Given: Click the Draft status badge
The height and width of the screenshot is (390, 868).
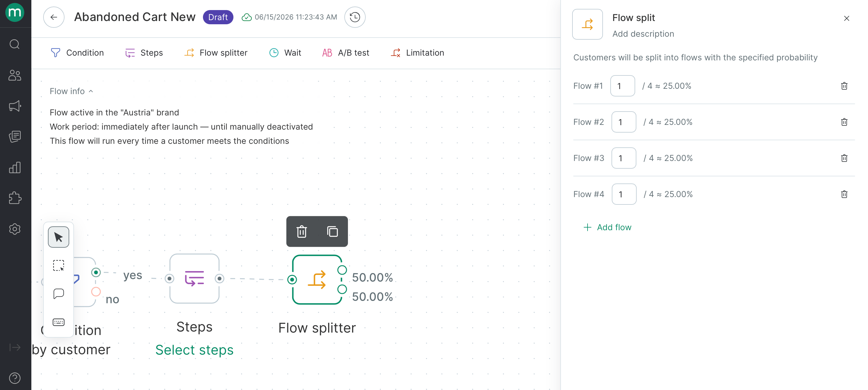Looking at the screenshot, I should pos(218,17).
